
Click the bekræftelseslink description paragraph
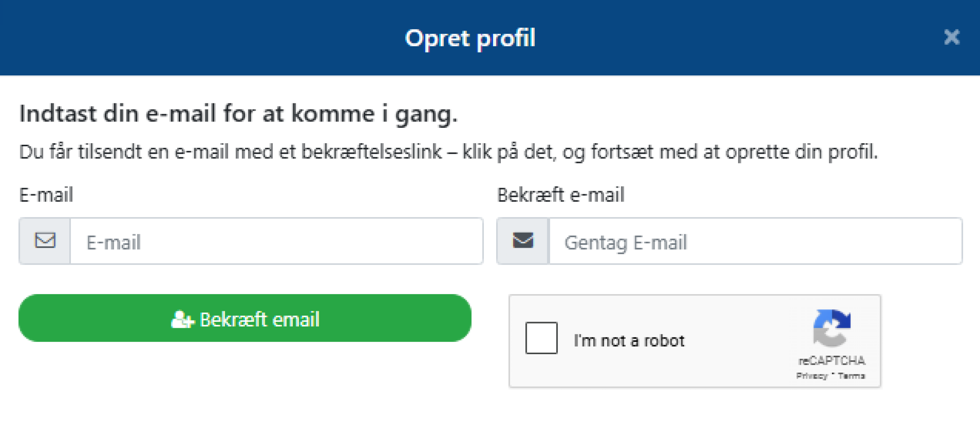[448, 152]
